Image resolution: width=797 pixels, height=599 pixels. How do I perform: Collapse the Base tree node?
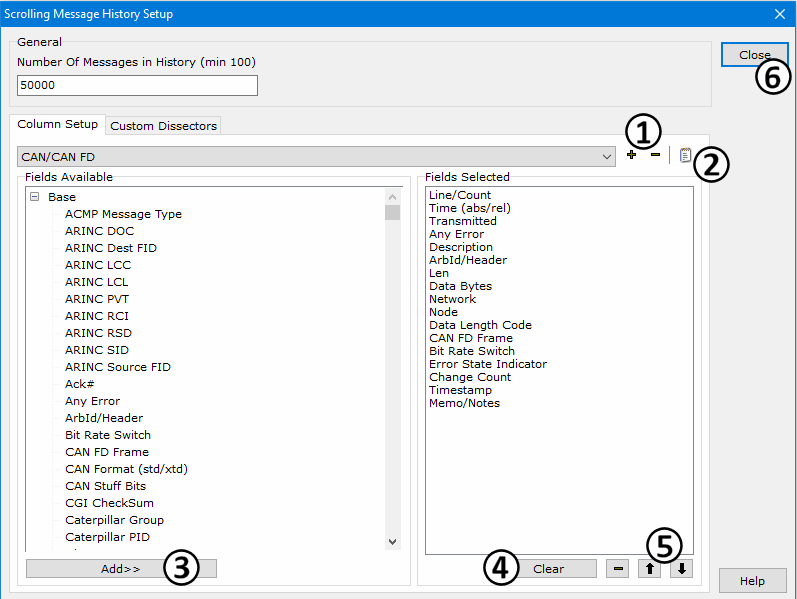35,197
